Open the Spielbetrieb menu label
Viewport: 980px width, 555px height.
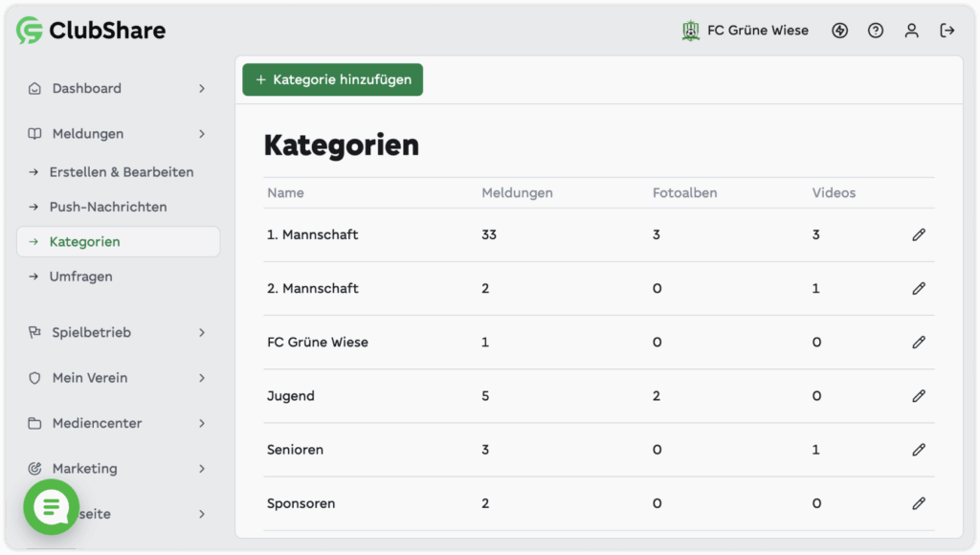(91, 332)
